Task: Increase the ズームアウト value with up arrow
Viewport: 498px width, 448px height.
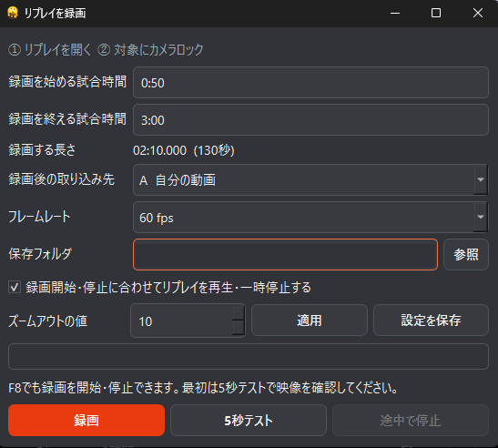Action: pos(239,312)
